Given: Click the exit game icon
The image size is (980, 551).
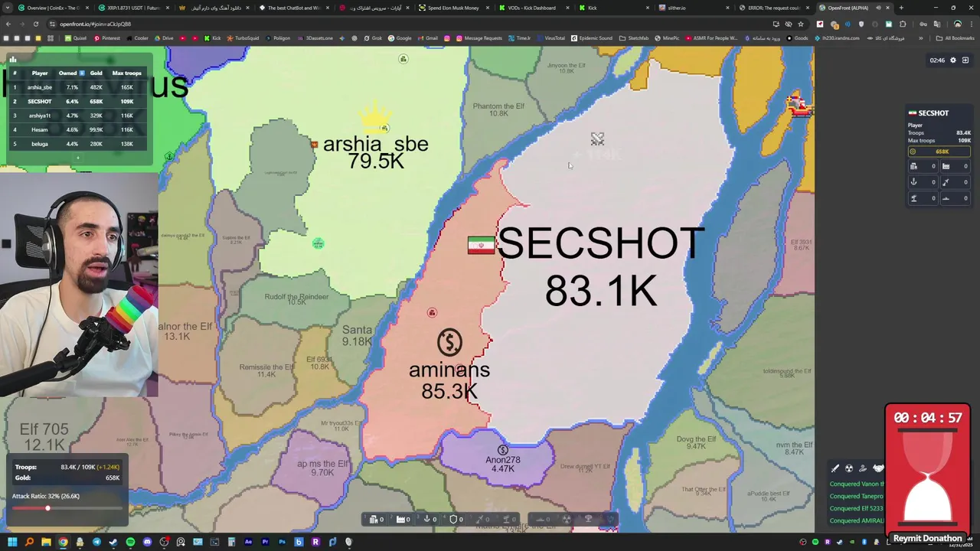Looking at the screenshot, I should coord(965,60).
